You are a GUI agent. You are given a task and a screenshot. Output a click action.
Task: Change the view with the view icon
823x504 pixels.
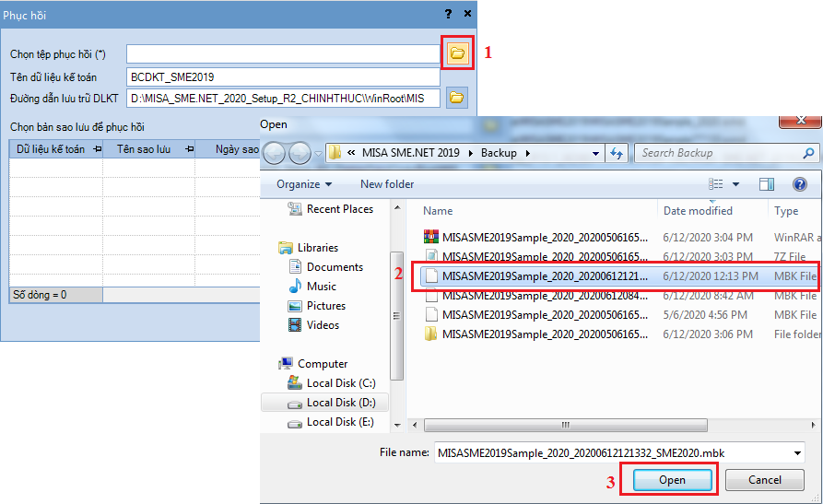pyautogui.click(x=715, y=183)
